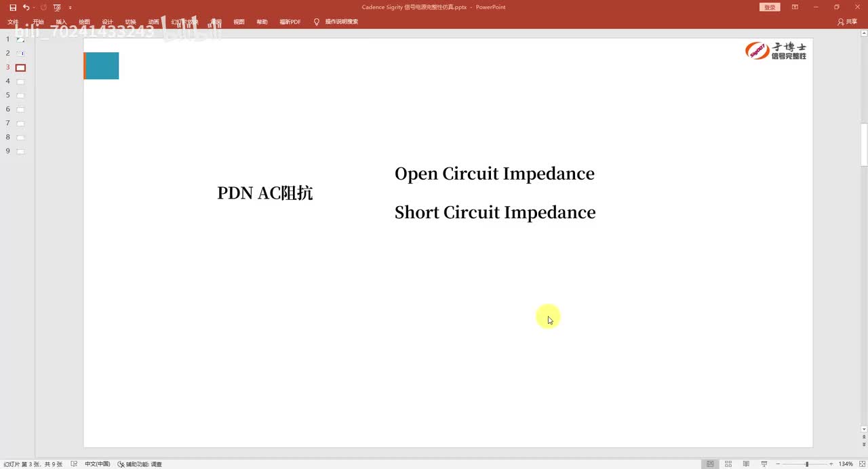The image size is (868, 469).
Task: Select slide 3 thumbnail
Action: coord(20,67)
